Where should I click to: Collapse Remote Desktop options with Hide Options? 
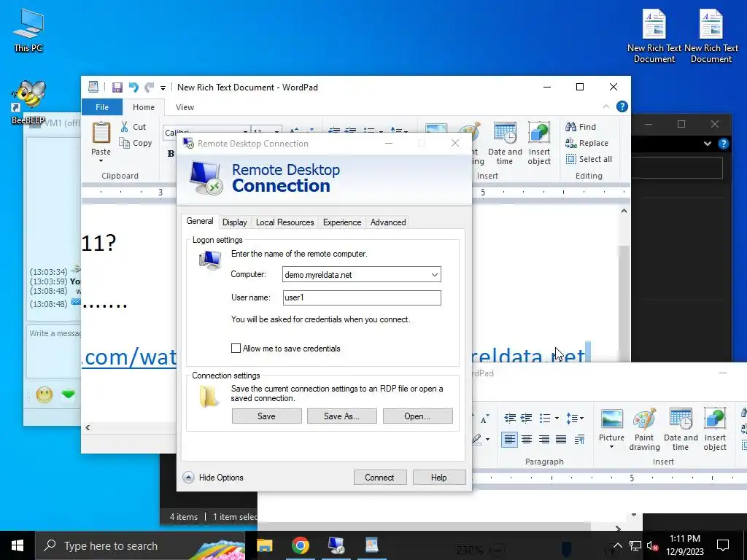[x=213, y=477]
